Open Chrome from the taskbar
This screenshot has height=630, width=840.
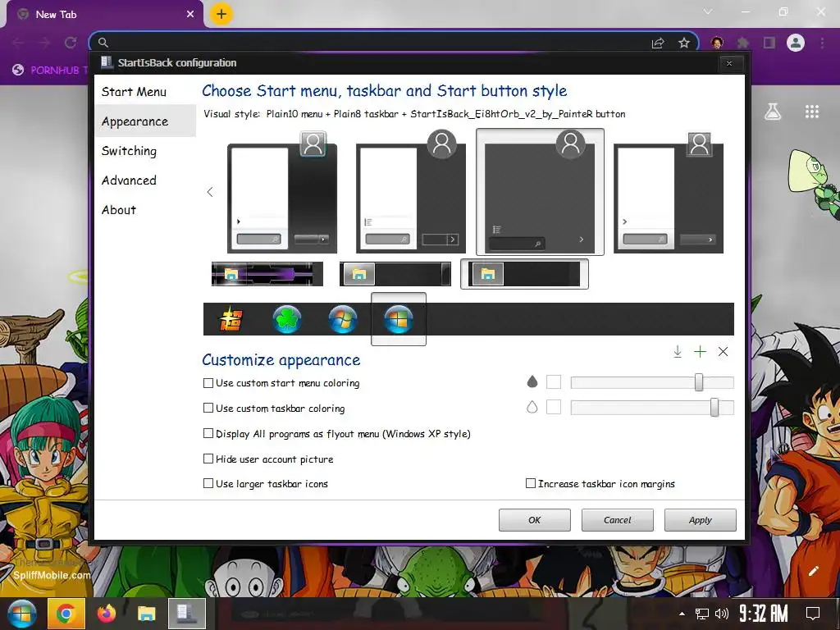point(66,614)
